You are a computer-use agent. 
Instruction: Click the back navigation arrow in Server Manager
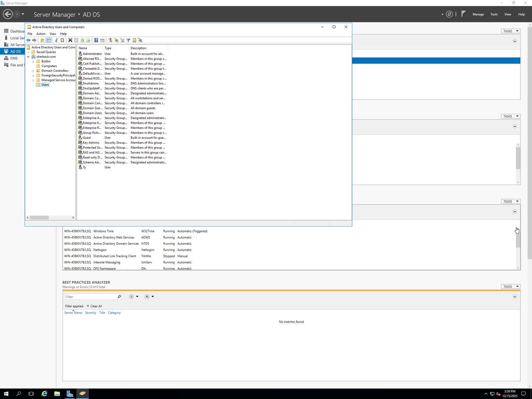[x=8, y=14]
